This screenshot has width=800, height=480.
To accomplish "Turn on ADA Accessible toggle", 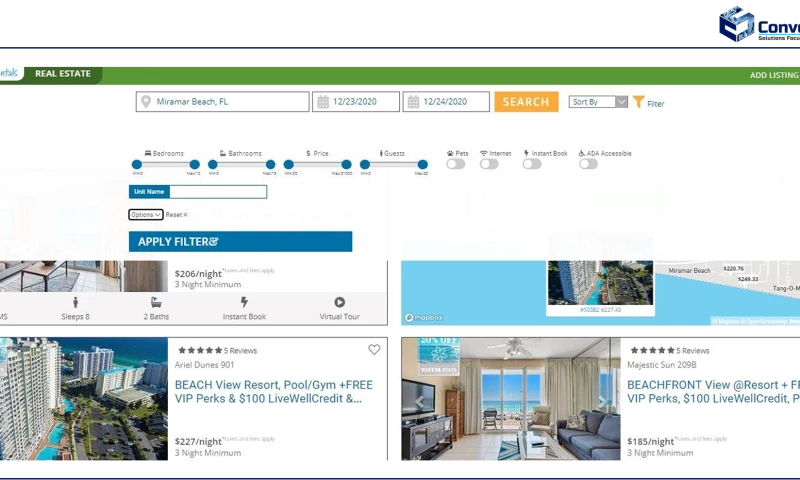I will (588, 164).
